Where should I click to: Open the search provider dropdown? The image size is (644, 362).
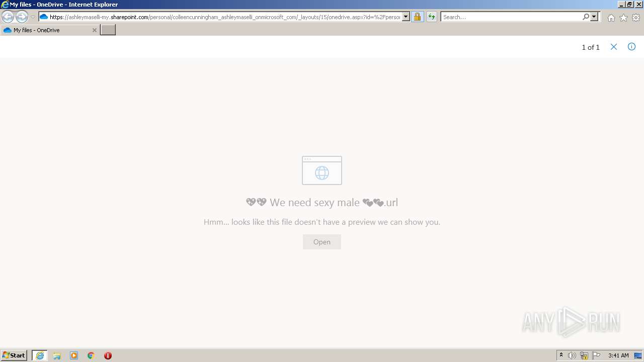point(594,17)
